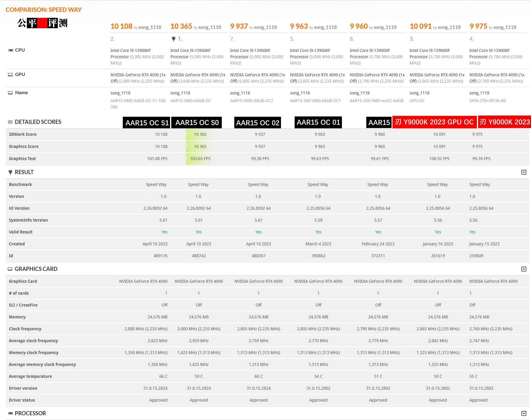This screenshot has height=420, width=531.
Task: Click the DETAILED SCORES list icon
Action: 10,122
